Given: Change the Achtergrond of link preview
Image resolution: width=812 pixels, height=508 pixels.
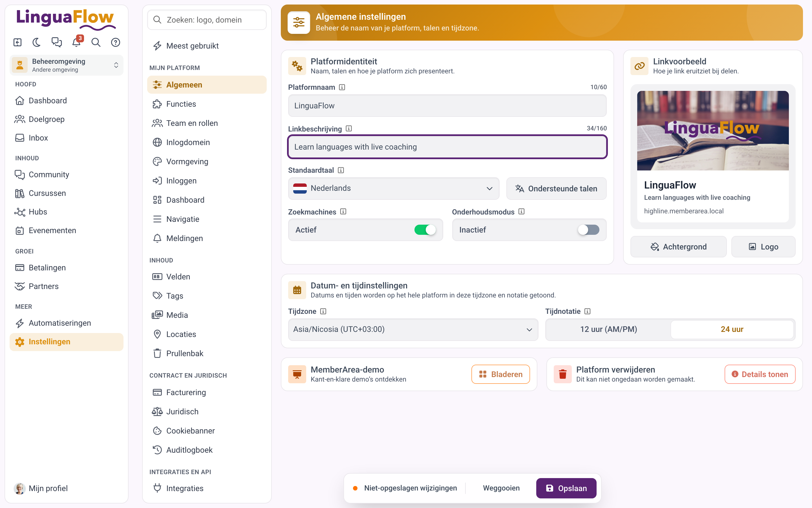Looking at the screenshot, I should 678,247.
